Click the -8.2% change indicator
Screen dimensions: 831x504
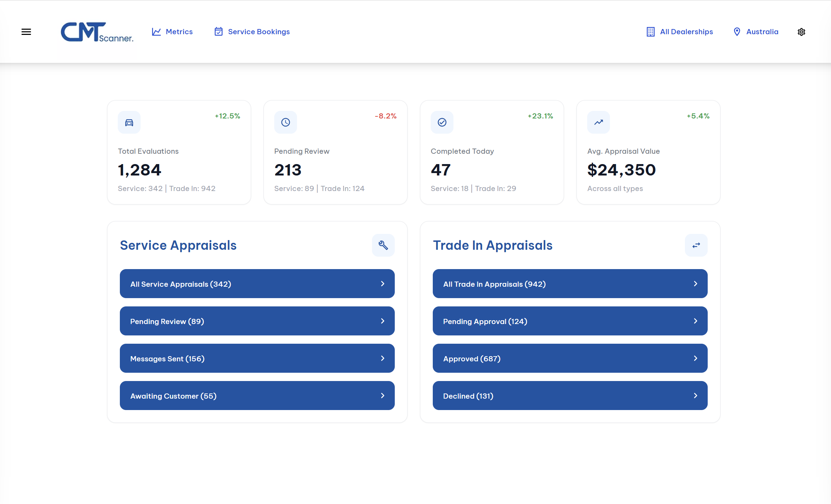click(385, 116)
